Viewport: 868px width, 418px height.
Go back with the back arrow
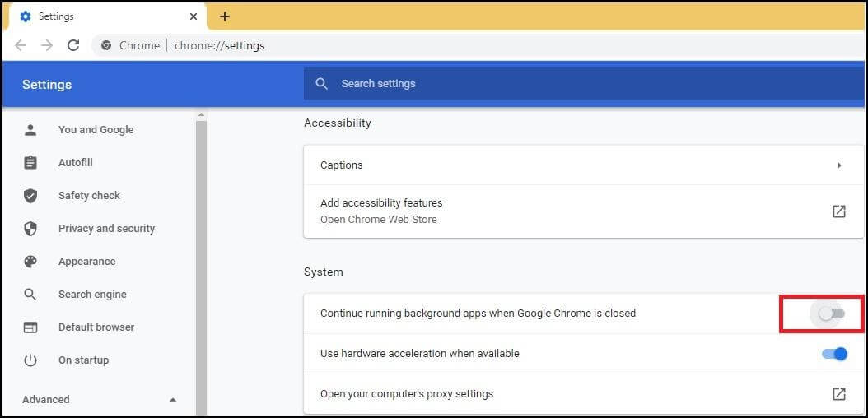21,45
